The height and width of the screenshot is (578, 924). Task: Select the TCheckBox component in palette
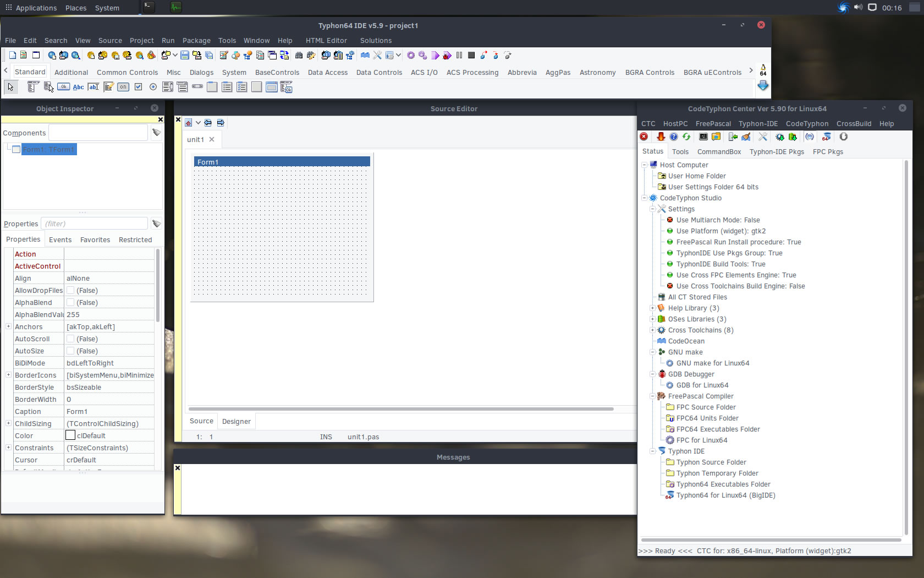click(x=138, y=87)
